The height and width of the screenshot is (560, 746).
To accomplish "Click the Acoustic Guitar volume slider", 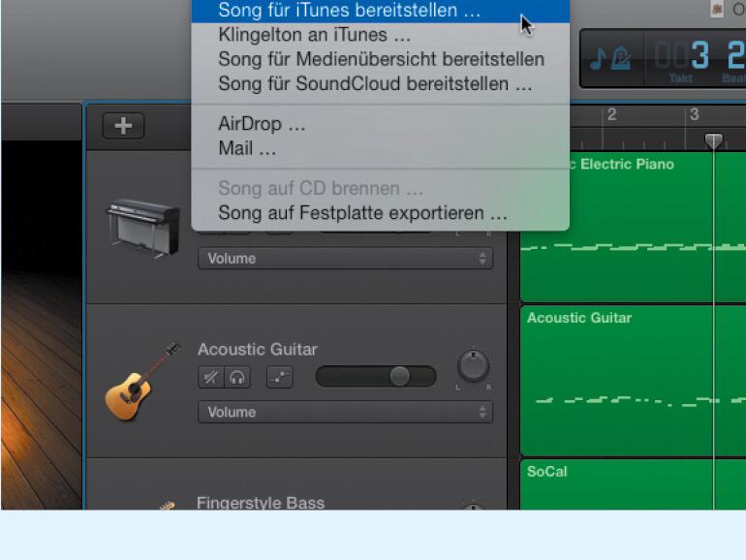I will point(399,377).
